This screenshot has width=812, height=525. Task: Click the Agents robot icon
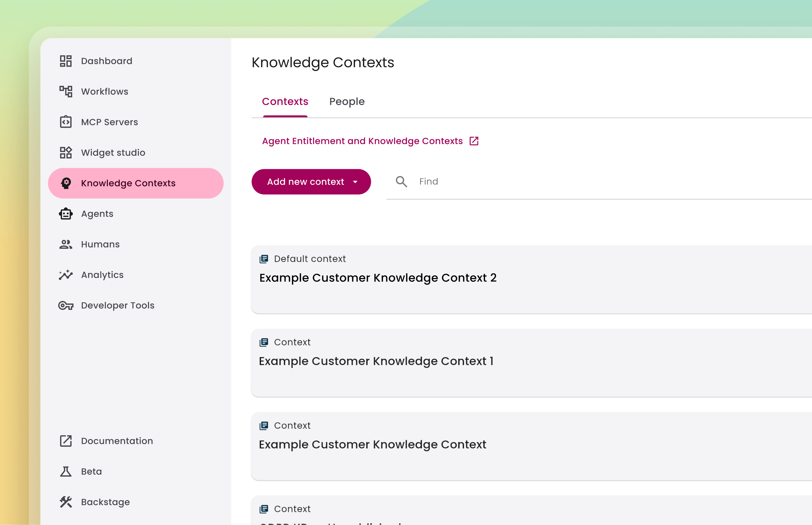coord(66,214)
